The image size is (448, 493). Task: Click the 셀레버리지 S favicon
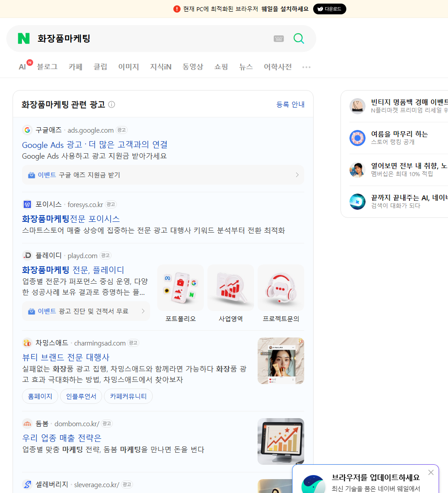27,484
